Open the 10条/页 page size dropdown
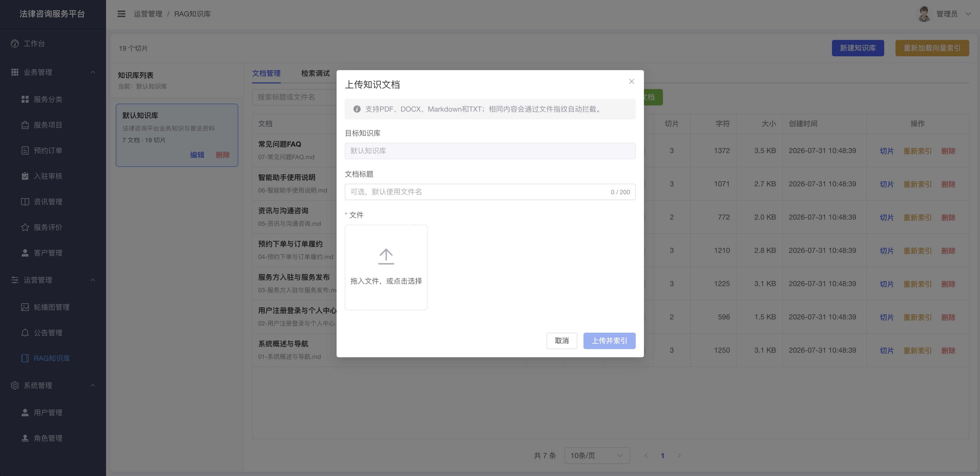The width and height of the screenshot is (980, 476). click(x=597, y=456)
